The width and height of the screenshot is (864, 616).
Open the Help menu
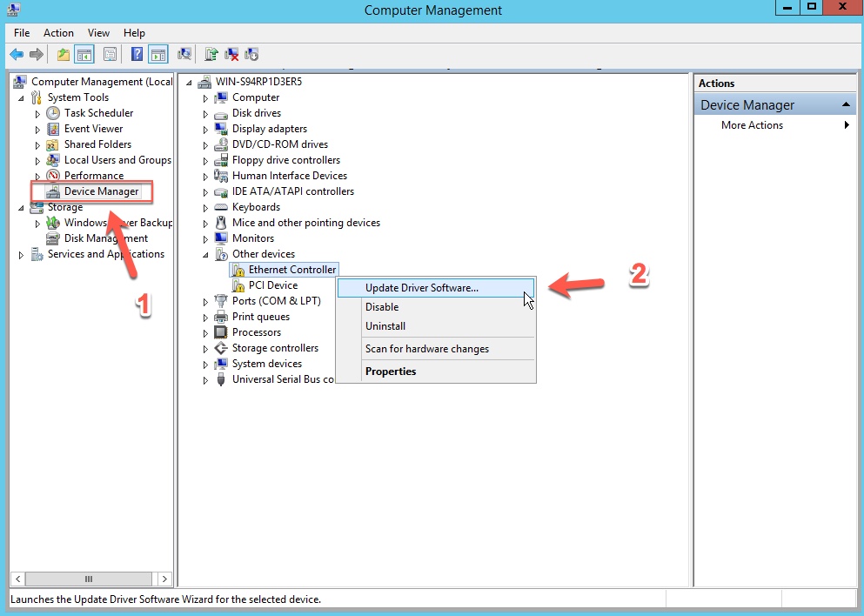134,33
